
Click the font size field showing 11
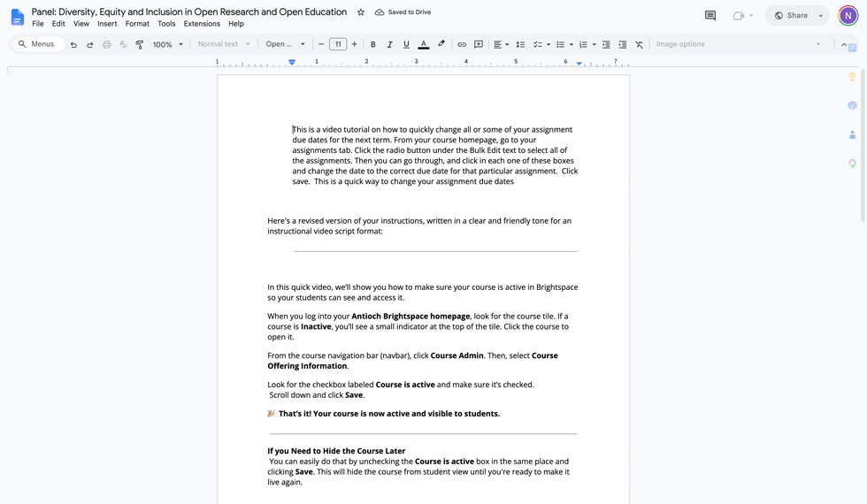[338, 44]
